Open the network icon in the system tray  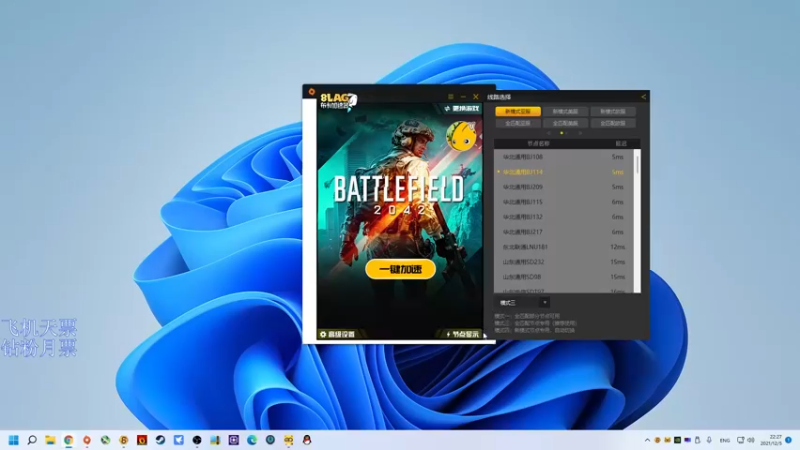click(740, 440)
